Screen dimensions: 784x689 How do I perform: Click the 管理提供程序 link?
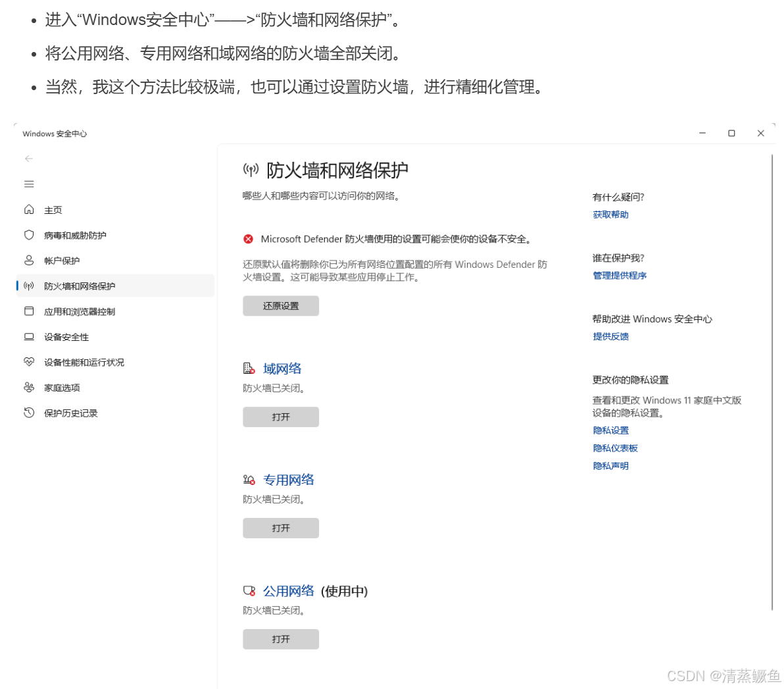[x=620, y=276]
